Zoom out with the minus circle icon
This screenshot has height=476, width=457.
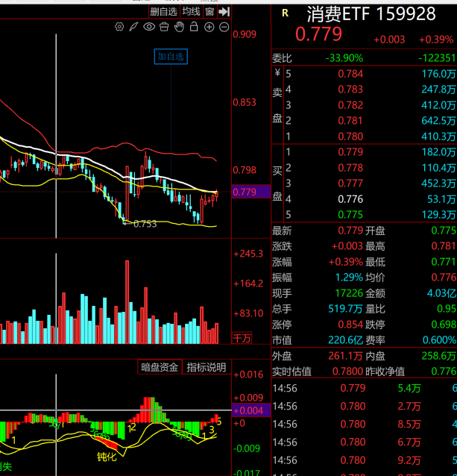click(x=224, y=28)
